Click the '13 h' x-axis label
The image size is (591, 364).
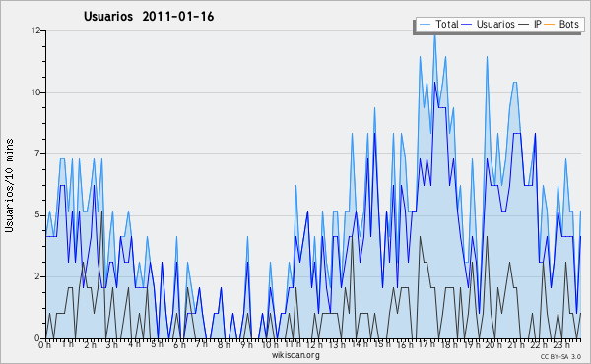[x=337, y=344]
